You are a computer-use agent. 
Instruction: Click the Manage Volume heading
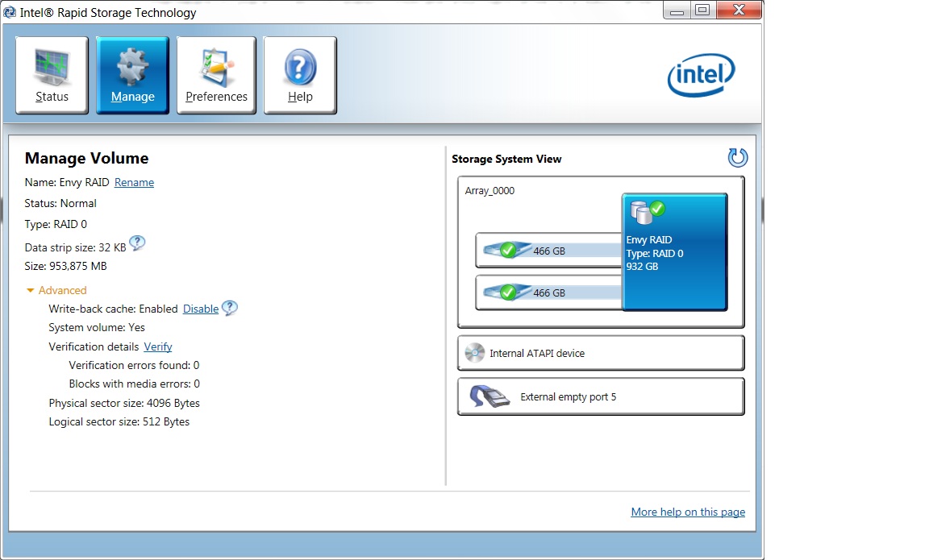coord(86,159)
